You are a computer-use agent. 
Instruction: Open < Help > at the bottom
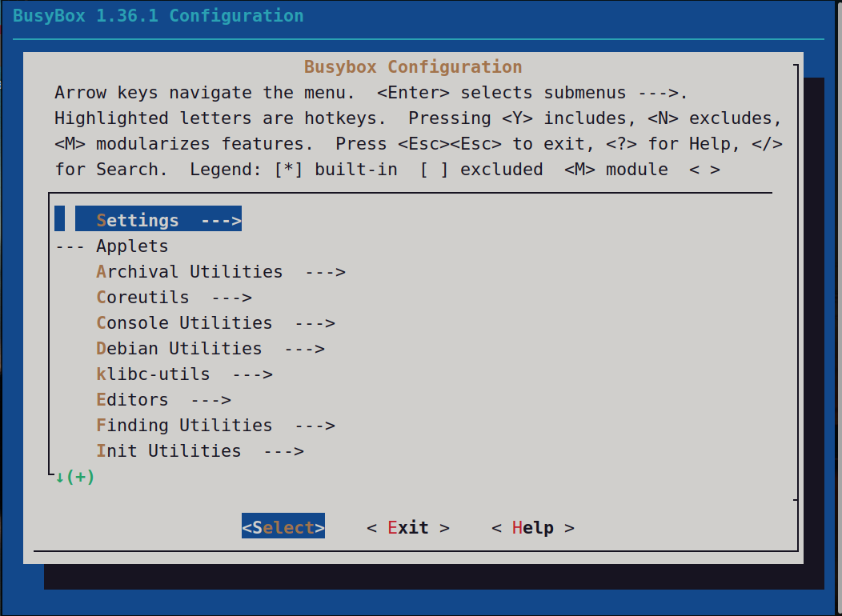pos(533,528)
